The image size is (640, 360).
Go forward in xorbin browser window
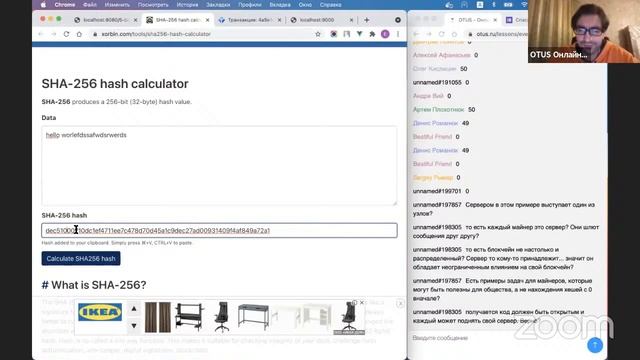point(54,34)
